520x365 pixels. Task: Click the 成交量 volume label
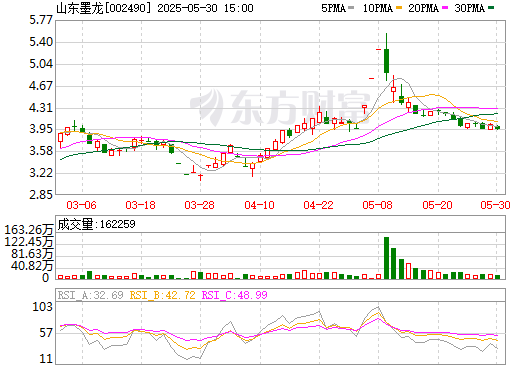(x=96, y=224)
